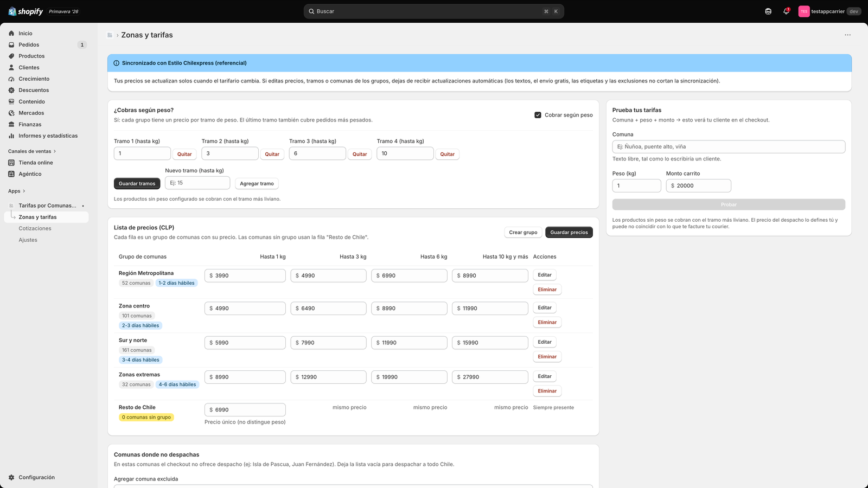Click the Agregar tramo button

click(257, 183)
